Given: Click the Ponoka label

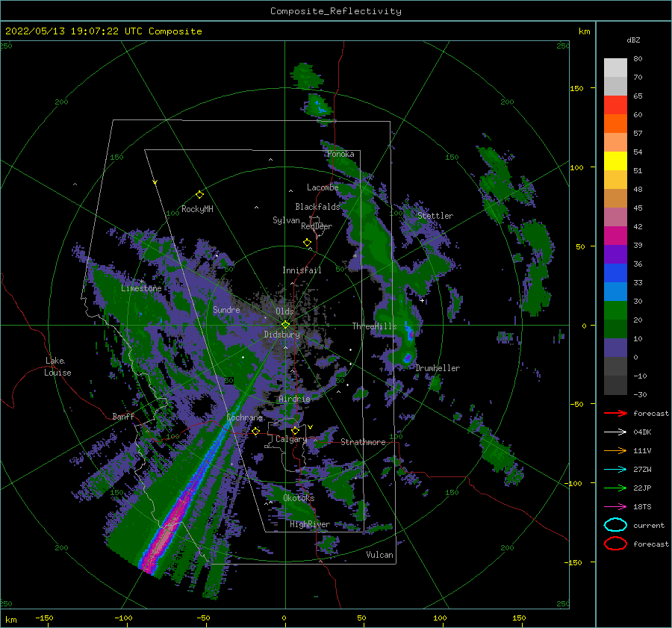Looking at the screenshot, I should (340, 154).
